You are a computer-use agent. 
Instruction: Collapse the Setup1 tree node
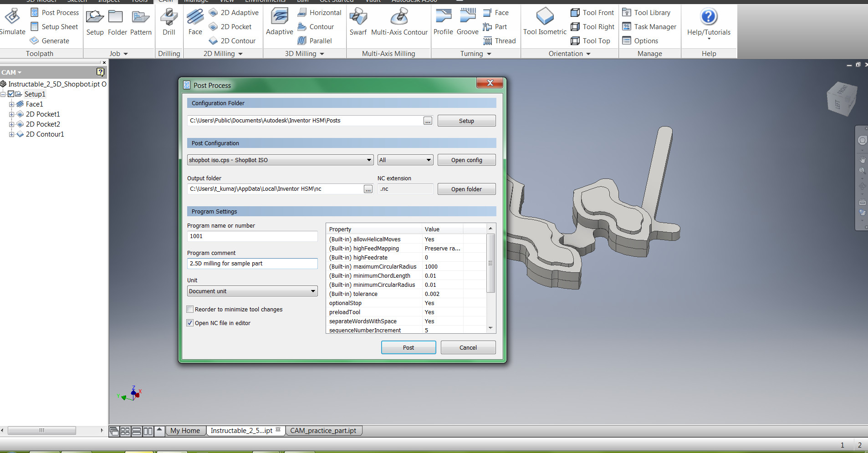coord(3,94)
